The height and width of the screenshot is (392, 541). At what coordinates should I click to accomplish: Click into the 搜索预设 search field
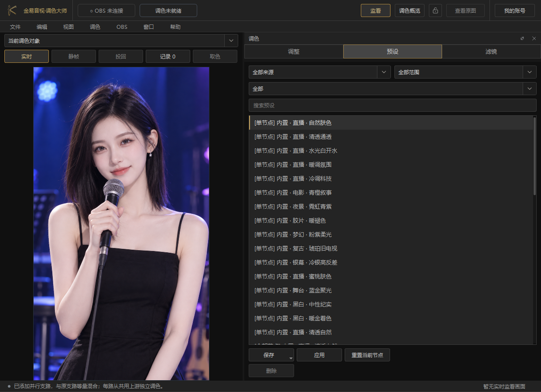click(x=393, y=105)
